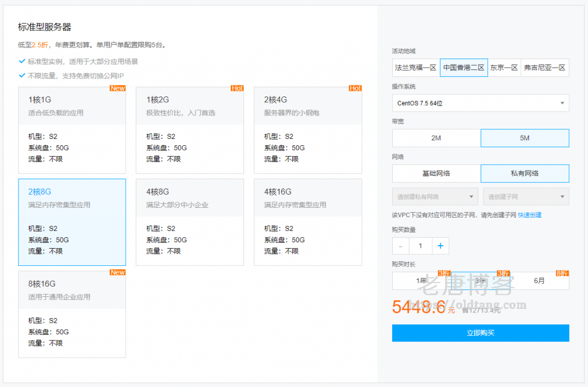Click the 立即购买 purchase button
Image resolution: width=588 pixels, height=387 pixels.
click(480, 333)
